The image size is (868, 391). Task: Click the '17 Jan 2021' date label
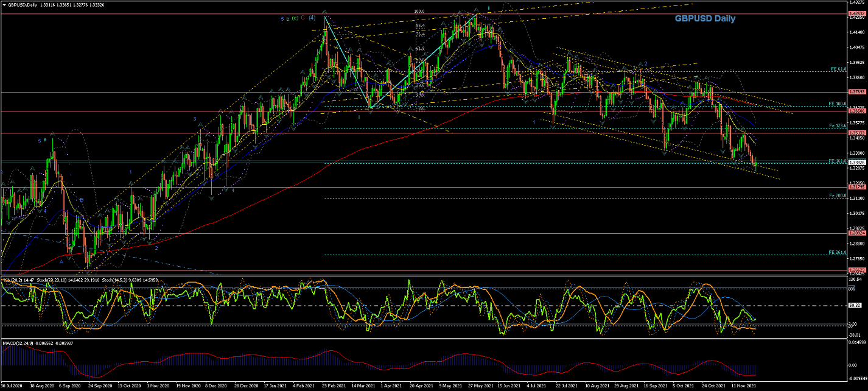coord(276,386)
